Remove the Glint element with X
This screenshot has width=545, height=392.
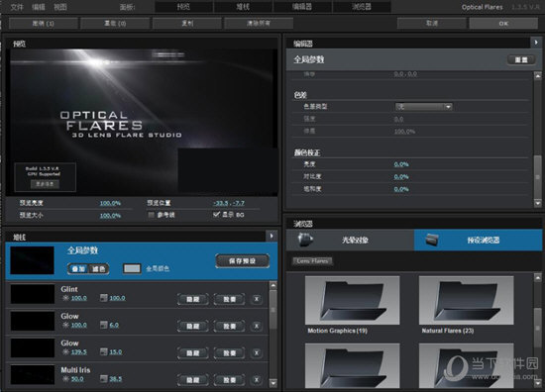click(257, 299)
